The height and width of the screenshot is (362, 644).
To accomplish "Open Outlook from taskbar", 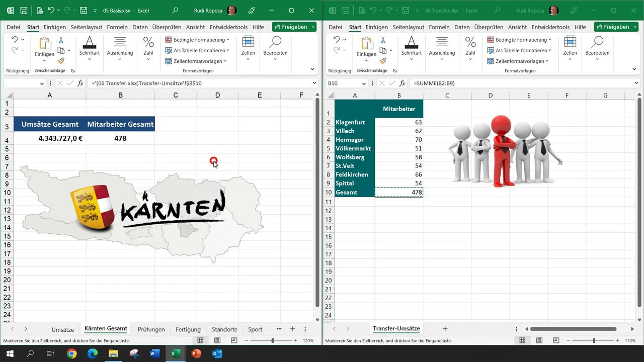I will click(x=217, y=354).
